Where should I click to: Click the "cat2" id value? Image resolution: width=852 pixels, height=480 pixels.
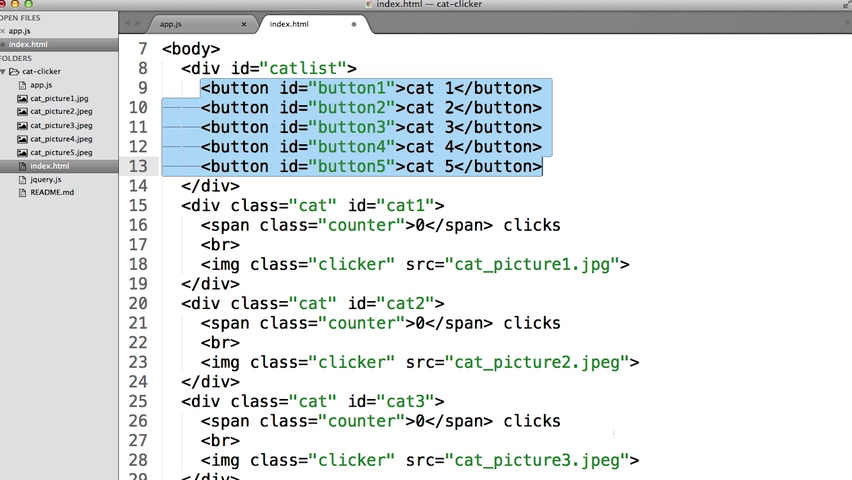pos(405,303)
